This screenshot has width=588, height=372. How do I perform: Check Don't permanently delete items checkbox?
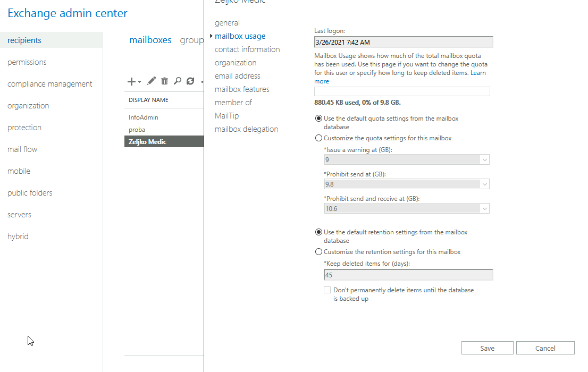point(327,290)
